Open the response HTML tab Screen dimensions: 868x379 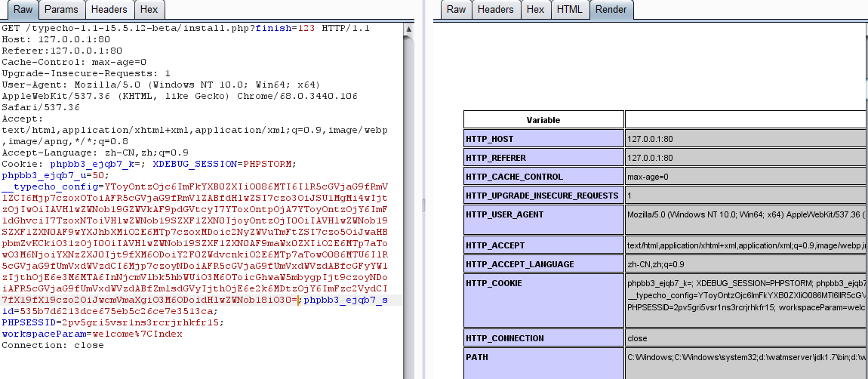pyautogui.click(x=570, y=9)
